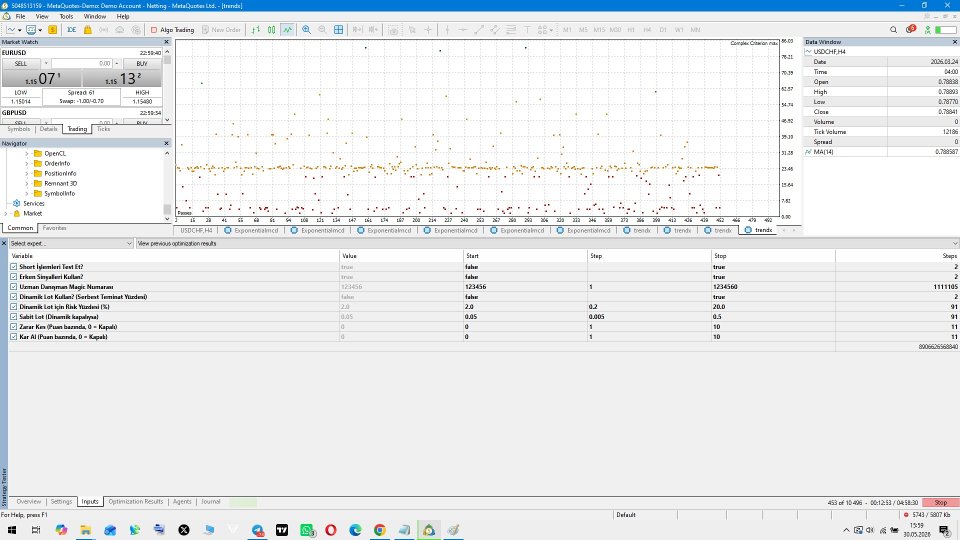Viewport: 960px width, 540px height.
Task: Open 'View previous optimization results' dropdown
Action: point(547,243)
